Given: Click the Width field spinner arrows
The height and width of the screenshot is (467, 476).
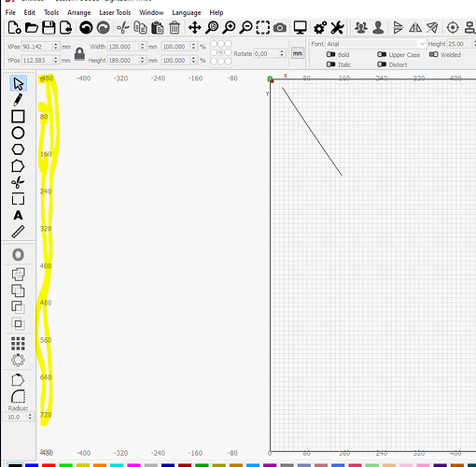Looking at the screenshot, I should point(142,47).
